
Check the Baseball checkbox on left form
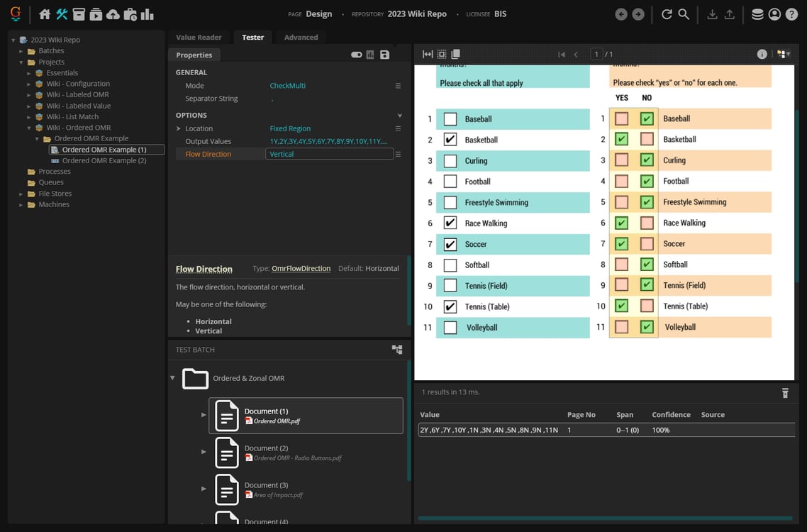pos(450,119)
